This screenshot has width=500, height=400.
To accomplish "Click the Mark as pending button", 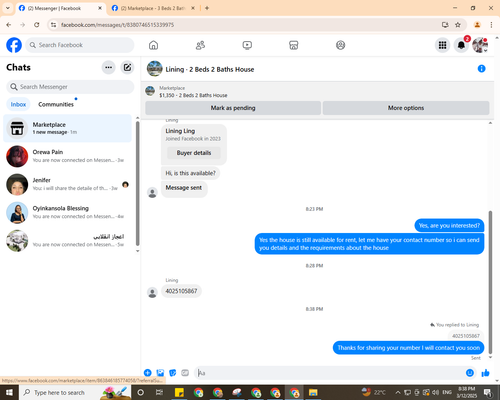I will [x=233, y=108].
